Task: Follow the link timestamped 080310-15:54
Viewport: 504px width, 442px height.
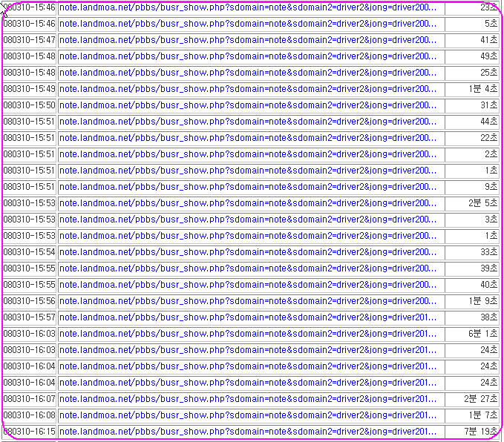Action: click(248, 252)
